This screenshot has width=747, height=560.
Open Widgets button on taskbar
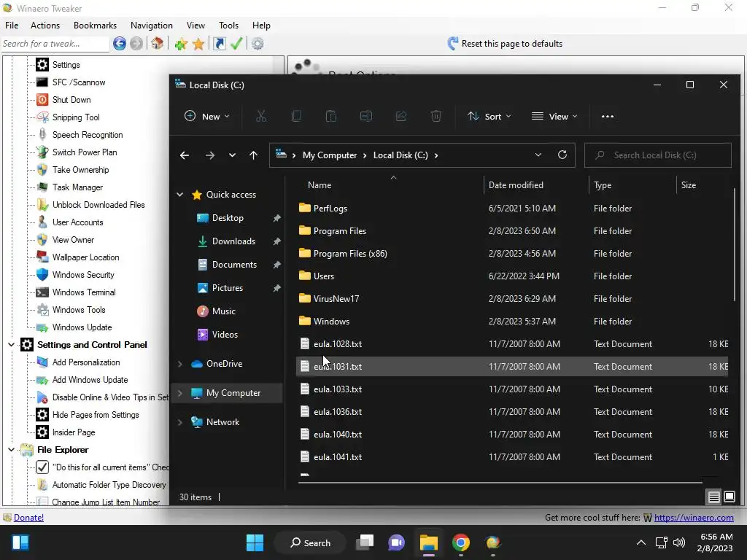point(20,542)
